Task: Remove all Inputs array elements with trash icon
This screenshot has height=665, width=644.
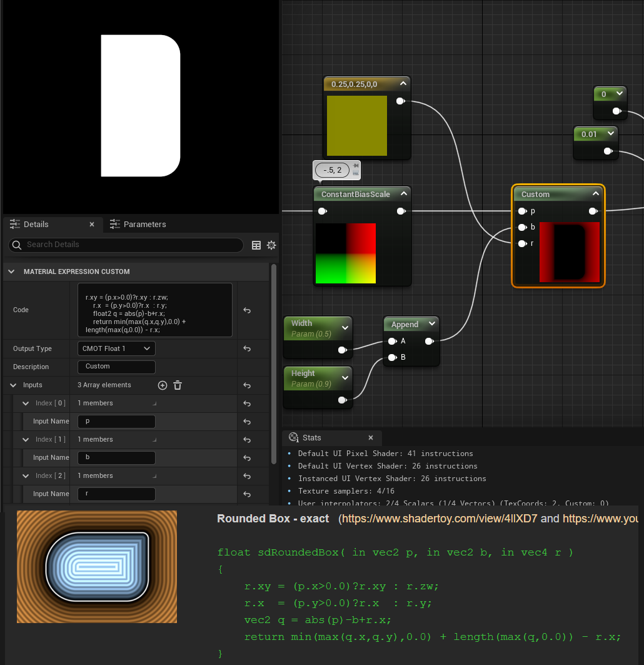Action: click(x=178, y=385)
